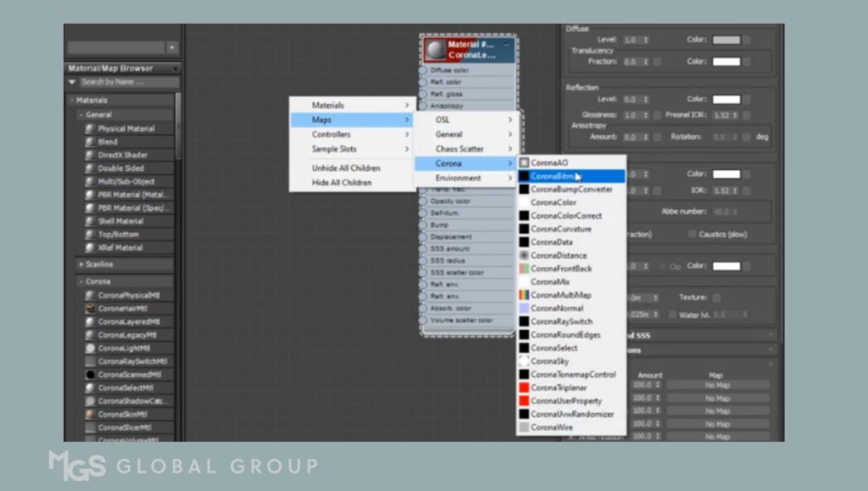Click the CoronaSkinMtl material icon
Viewport: 868px width, 491px height.
coord(90,414)
